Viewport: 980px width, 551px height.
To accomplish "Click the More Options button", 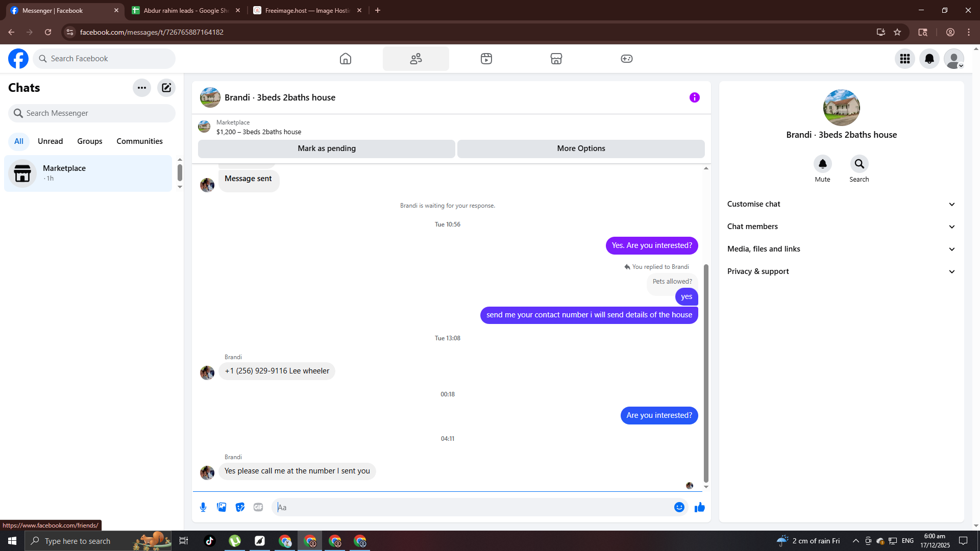I will [581, 148].
